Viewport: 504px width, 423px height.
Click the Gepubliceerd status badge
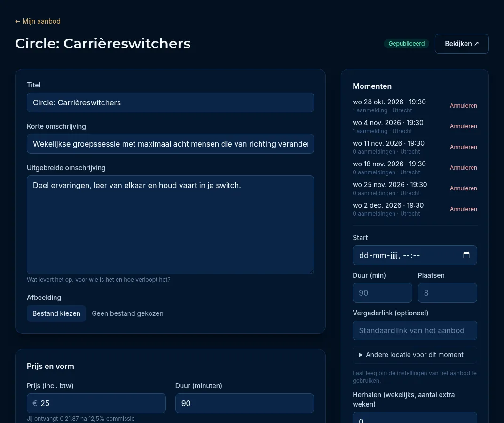(406, 44)
